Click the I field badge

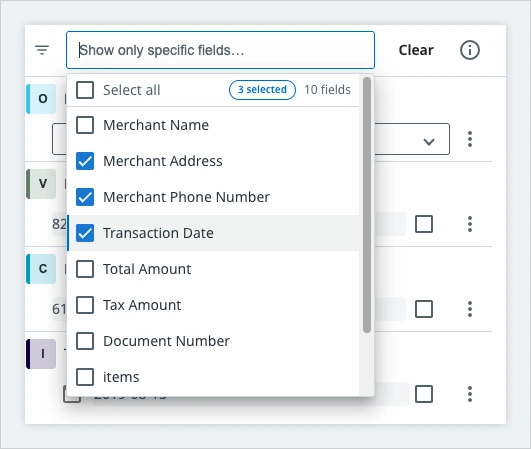pos(41,354)
